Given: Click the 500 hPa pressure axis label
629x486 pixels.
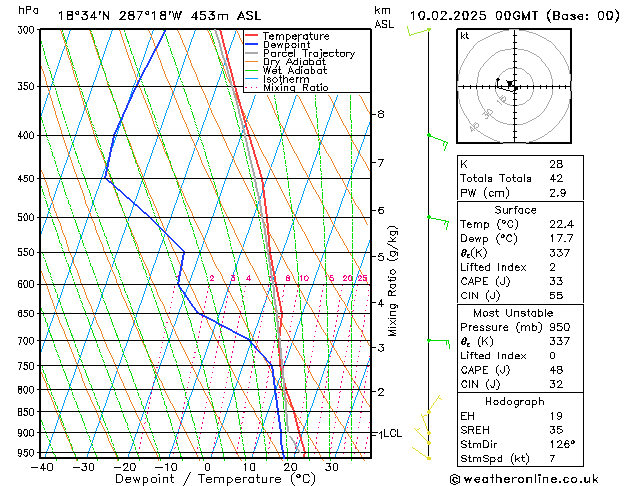Looking at the screenshot, I should coord(26,217).
